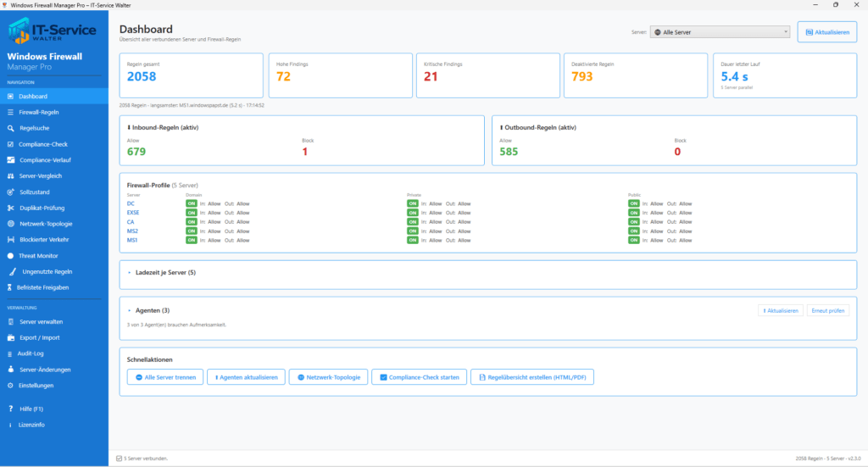Click the Einstellungen gear icon
868x467 pixels.
10,386
